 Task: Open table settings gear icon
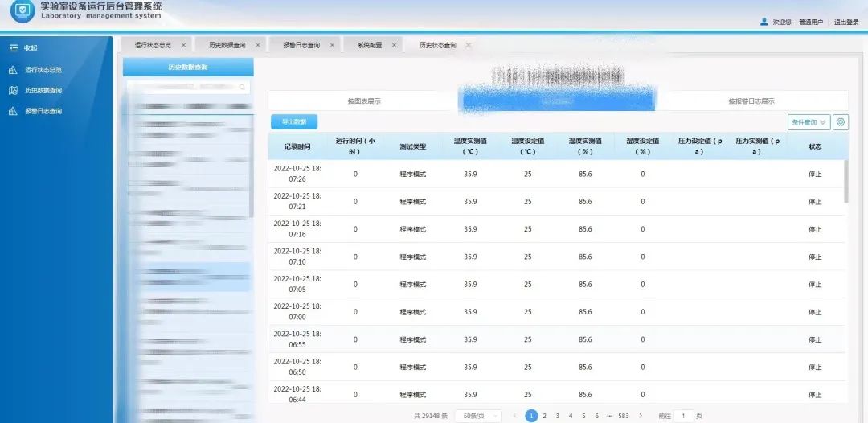[841, 122]
